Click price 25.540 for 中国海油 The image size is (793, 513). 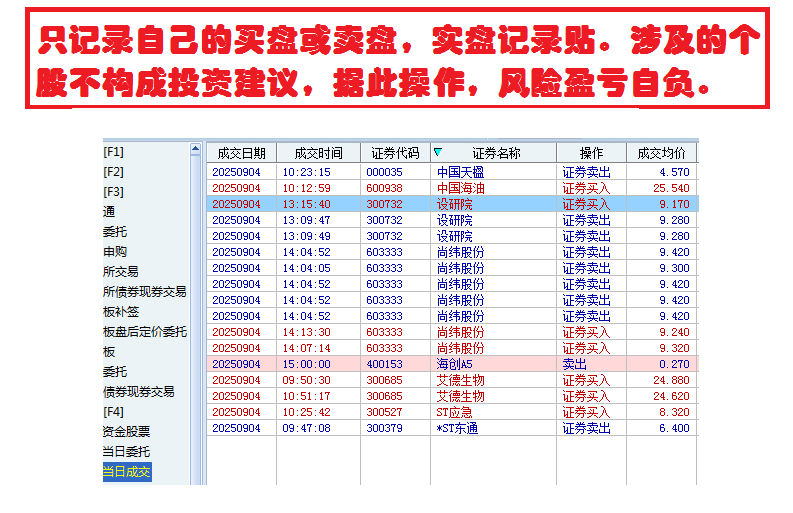point(671,188)
